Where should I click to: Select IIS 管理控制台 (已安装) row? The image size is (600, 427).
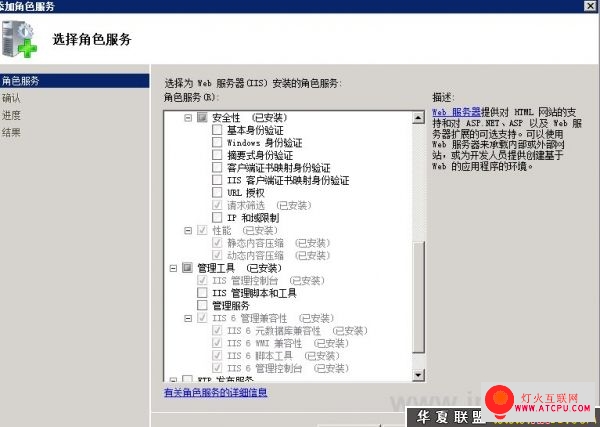tap(268, 280)
